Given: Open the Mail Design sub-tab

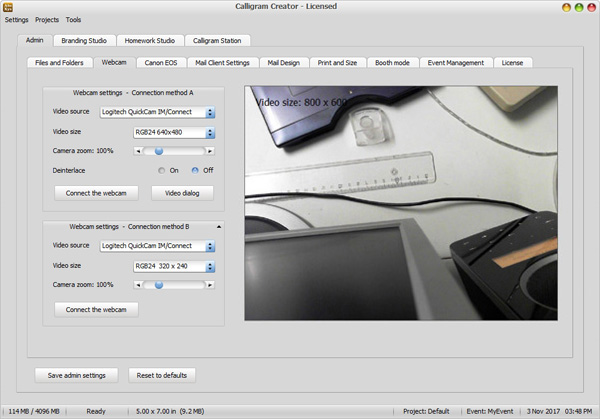Looking at the screenshot, I should click(284, 63).
